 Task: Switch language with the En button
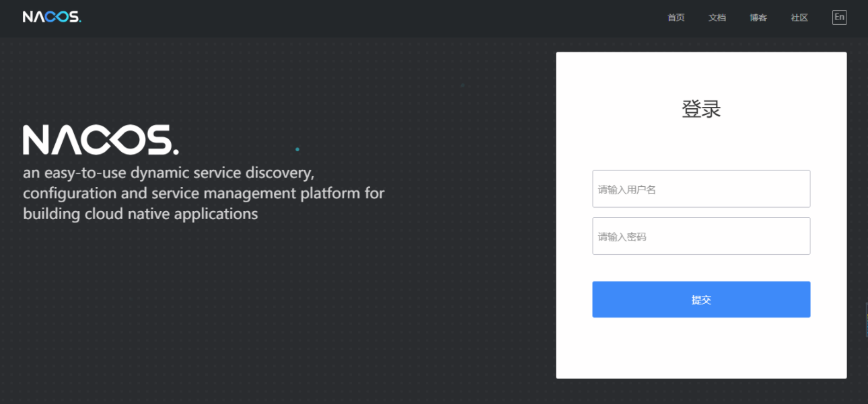(x=839, y=17)
